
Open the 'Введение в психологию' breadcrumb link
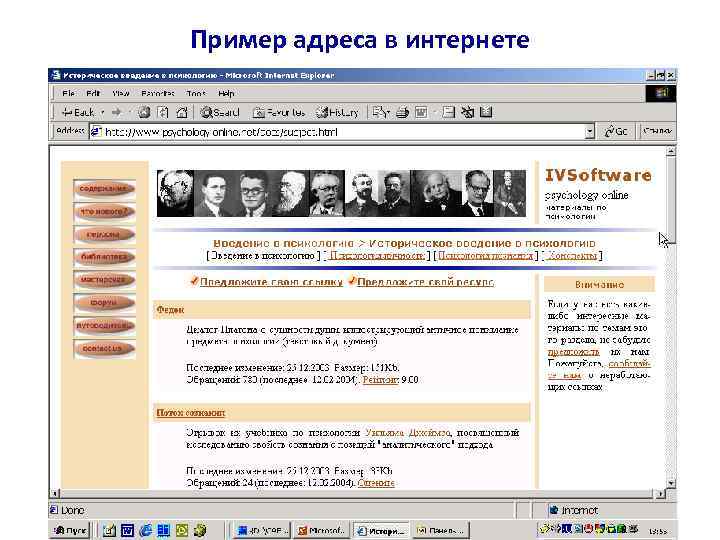click(x=283, y=243)
